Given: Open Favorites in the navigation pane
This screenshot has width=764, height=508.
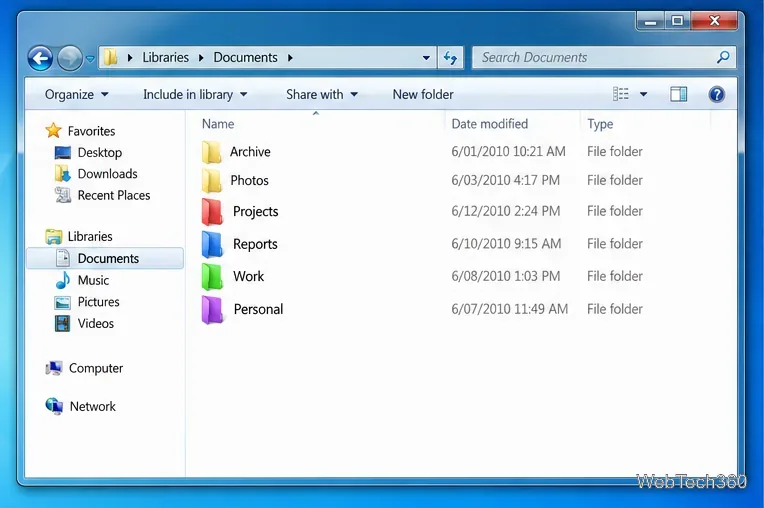Looking at the screenshot, I should pos(92,131).
